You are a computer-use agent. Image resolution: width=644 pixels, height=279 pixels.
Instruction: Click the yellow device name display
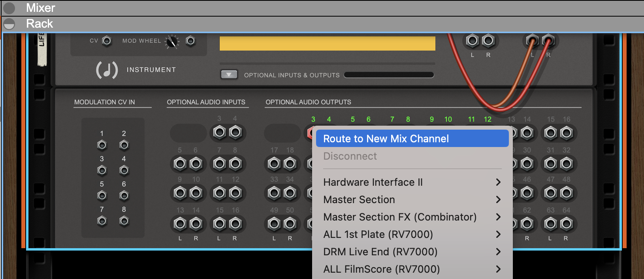(x=327, y=43)
